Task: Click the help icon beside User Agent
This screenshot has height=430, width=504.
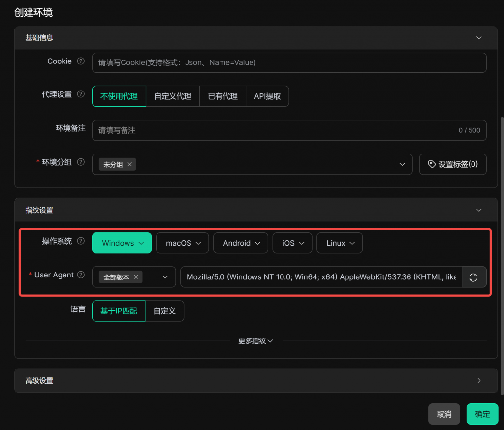Action: pos(81,275)
